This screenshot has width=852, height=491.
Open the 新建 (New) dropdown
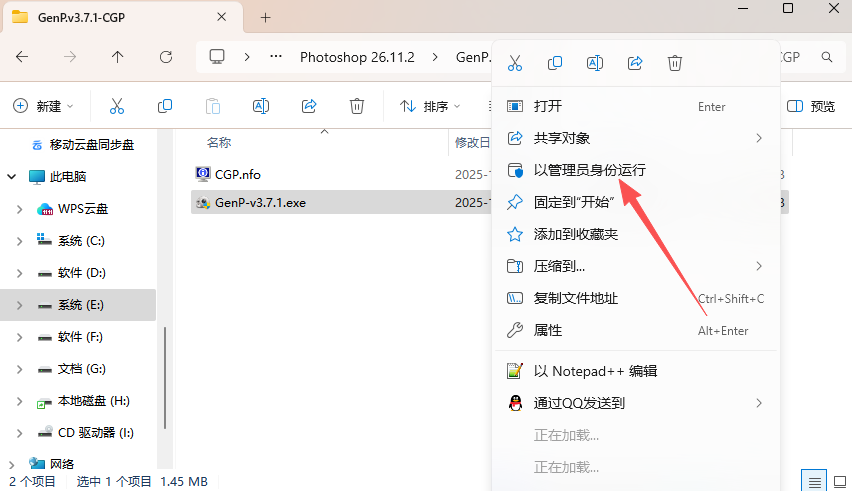[x=43, y=106]
